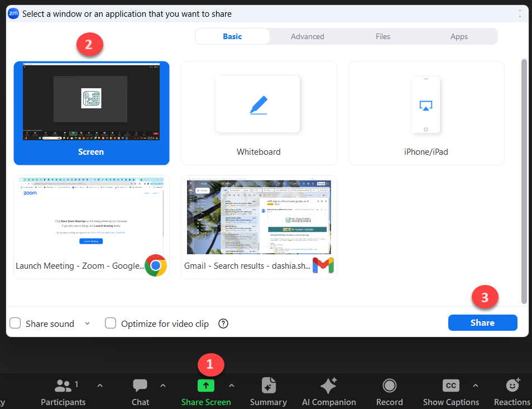Select the Whiteboard sharing option
Viewport: 532px width, 409px height.
(258, 112)
